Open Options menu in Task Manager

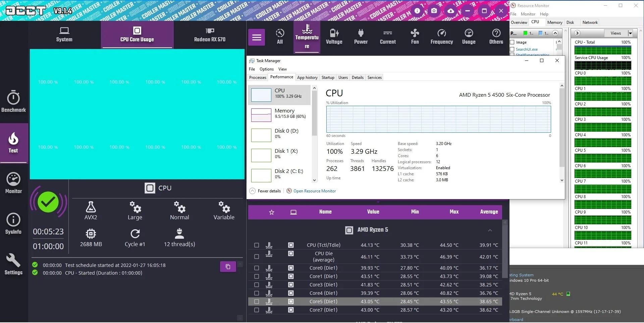267,69
